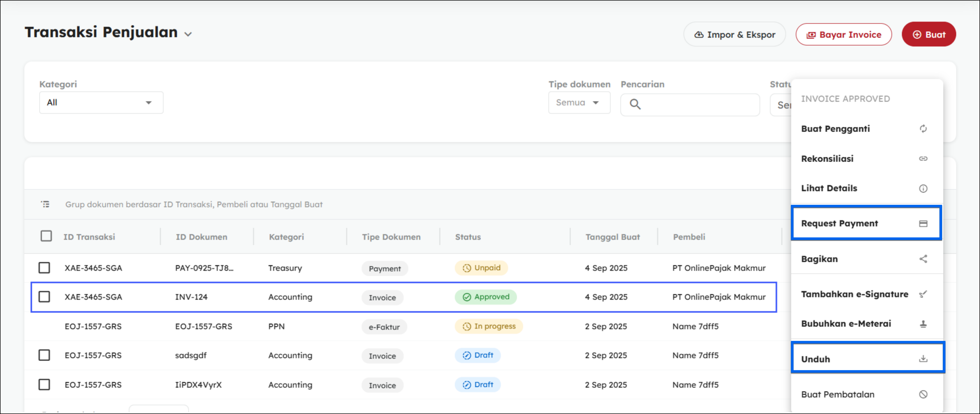Screen dimensions: 980x414
Task: Click the info icon beside Lihat Details
Action: point(923,189)
